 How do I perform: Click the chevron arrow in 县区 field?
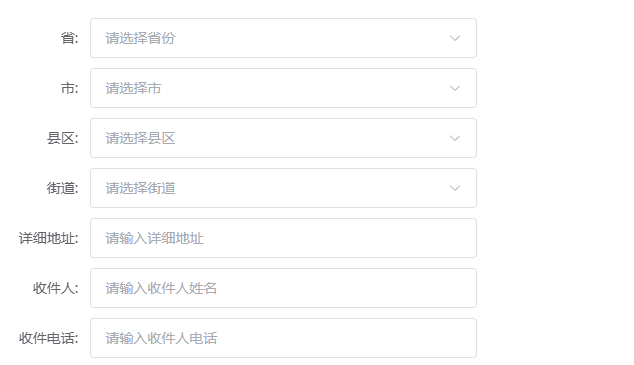(x=455, y=138)
